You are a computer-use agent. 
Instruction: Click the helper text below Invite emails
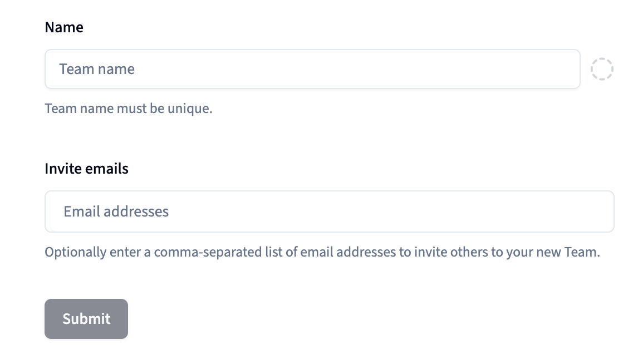[x=322, y=252]
